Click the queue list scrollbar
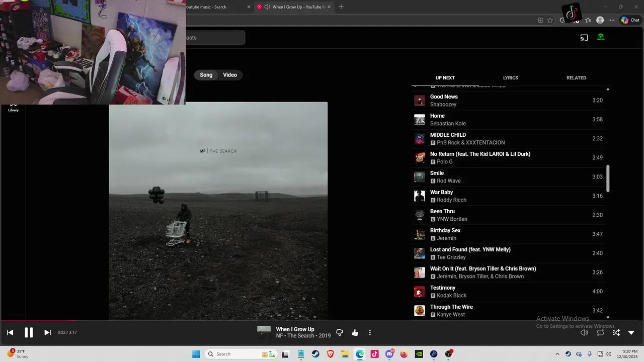The height and width of the screenshot is (362, 644). (x=608, y=178)
